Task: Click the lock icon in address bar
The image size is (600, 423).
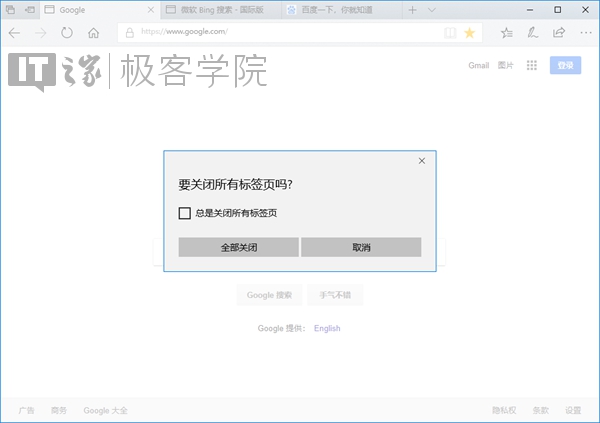Action: coord(130,33)
